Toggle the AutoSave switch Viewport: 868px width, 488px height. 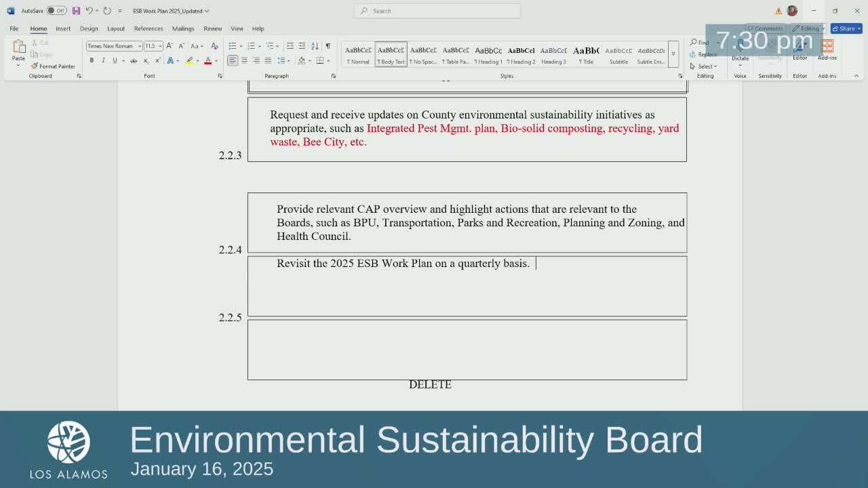click(56, 11)
